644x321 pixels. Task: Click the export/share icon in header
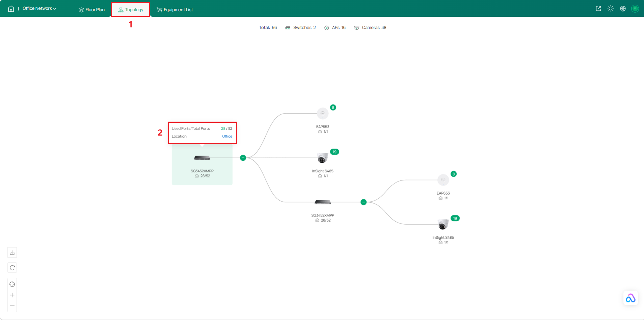[x=598, y=9]
